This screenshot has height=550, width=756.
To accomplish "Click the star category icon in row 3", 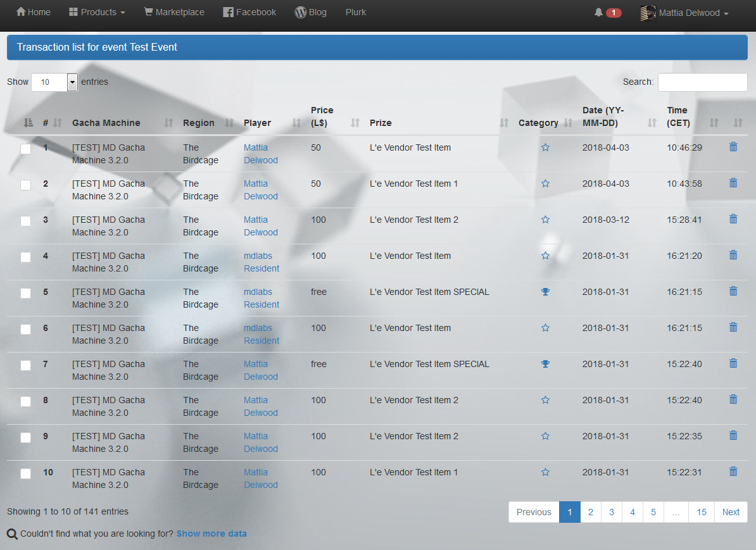I will coord(545,220).
